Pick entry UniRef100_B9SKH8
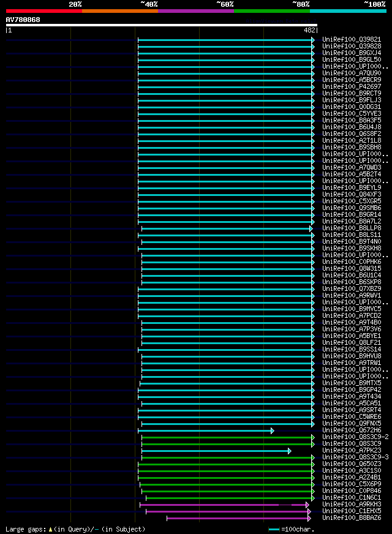 click(x=352, y=248)
